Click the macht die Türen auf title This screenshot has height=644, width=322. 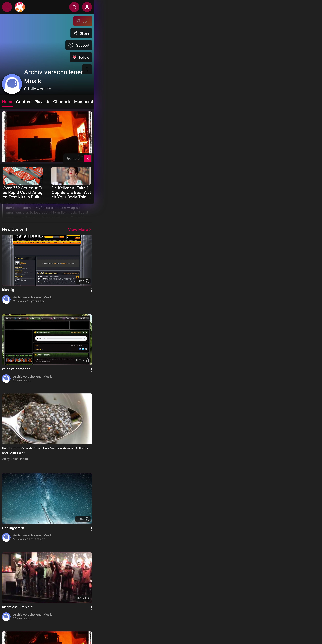[17, 607]
